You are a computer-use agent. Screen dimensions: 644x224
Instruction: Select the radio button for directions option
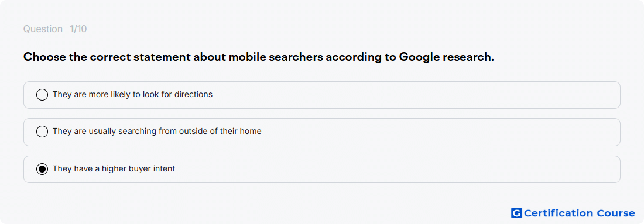tap(42, 95)
